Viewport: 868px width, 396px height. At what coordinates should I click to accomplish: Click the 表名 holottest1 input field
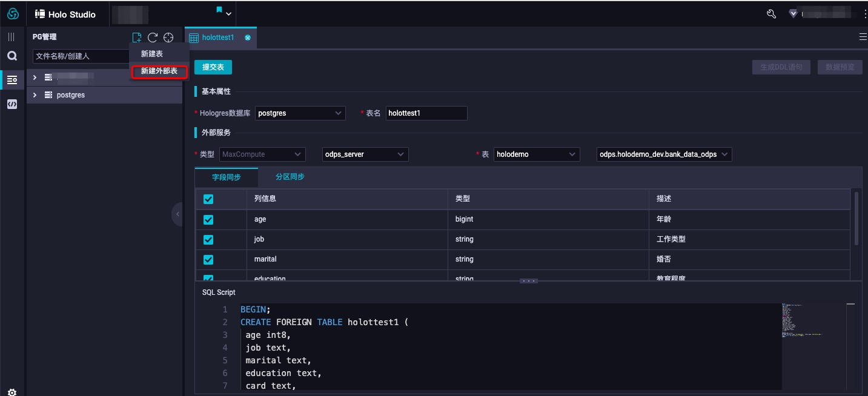pyautogui.click(x=426, y=113)
